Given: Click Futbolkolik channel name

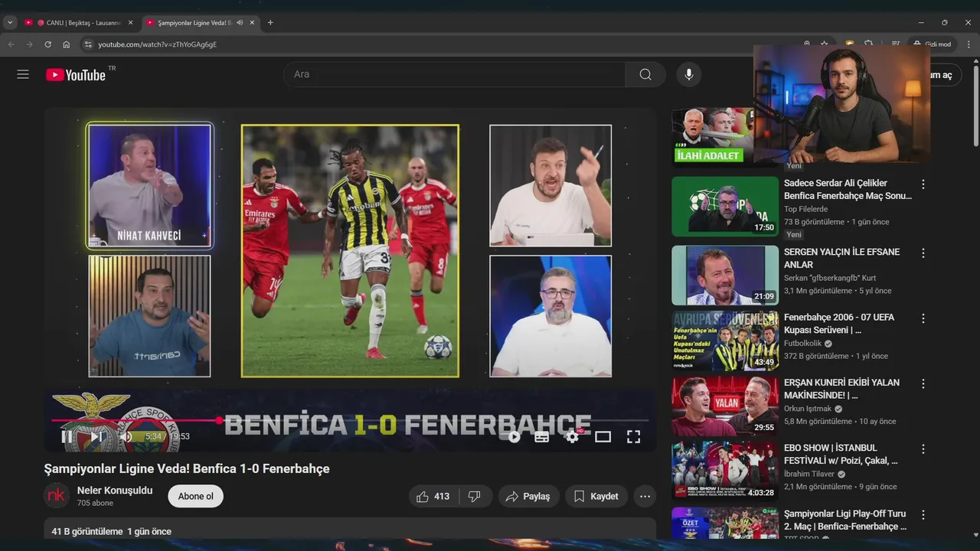Looking at the screenshot, I should point(803,344).
